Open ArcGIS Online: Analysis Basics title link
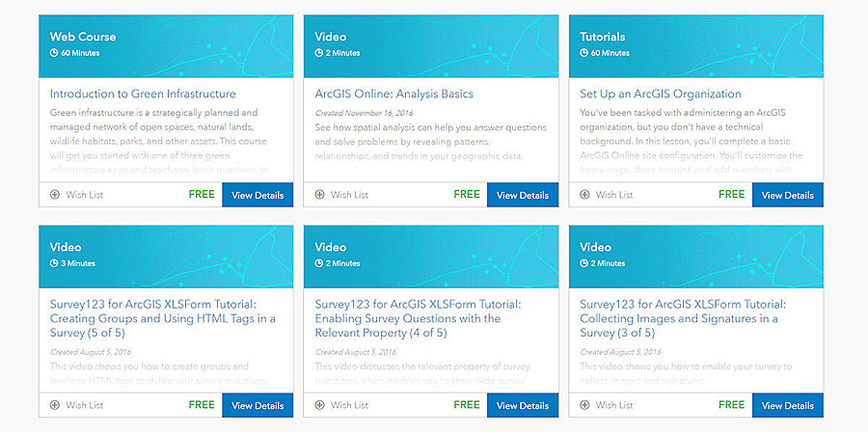The height and width of the screenshot is (432, 868). tap(393, 94)
